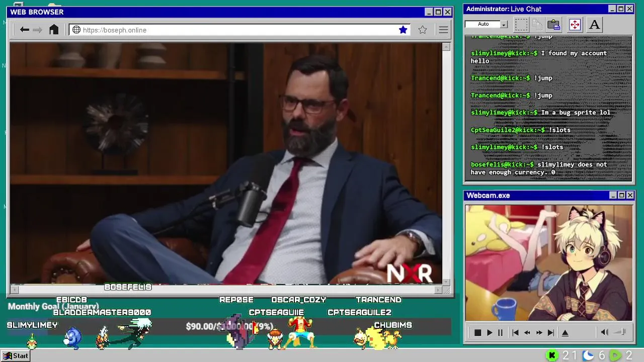The width and height of the screenshot is (644, 362).
Task: Click the green Kick icon in the tray
Action: click(552, 356)
